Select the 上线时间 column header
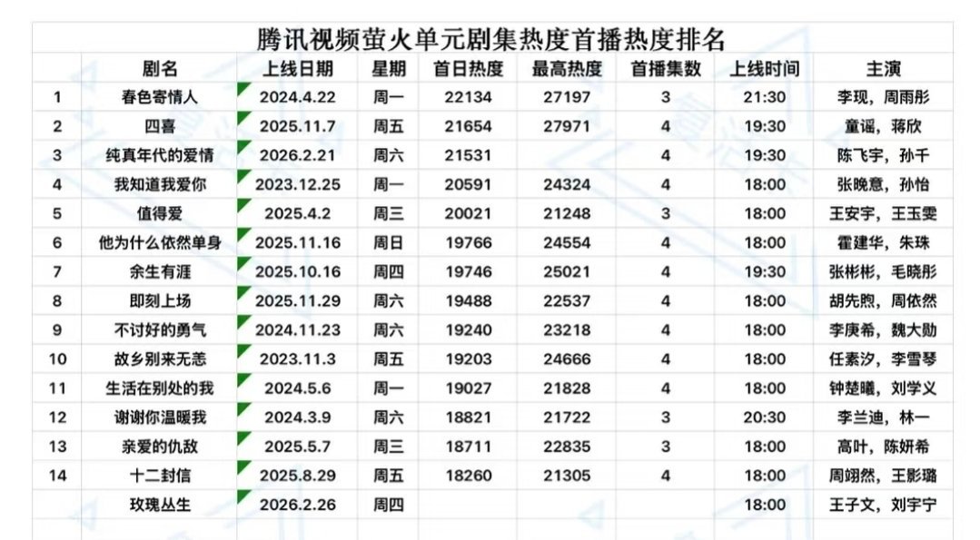 coord(765,68)
